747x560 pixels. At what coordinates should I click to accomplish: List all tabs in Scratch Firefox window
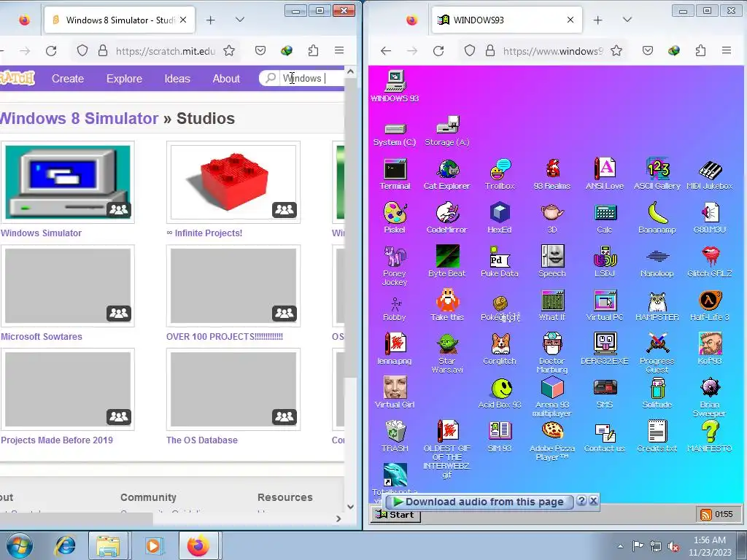(239, 20)
